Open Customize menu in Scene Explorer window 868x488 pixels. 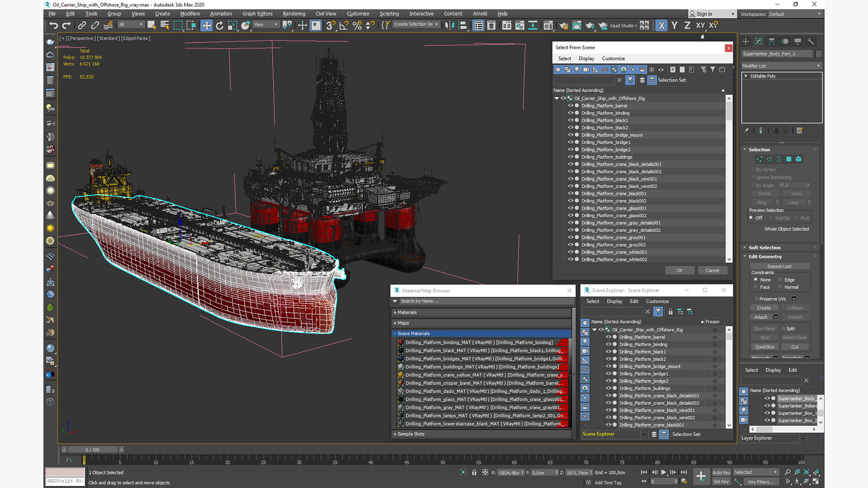[657, 301]
